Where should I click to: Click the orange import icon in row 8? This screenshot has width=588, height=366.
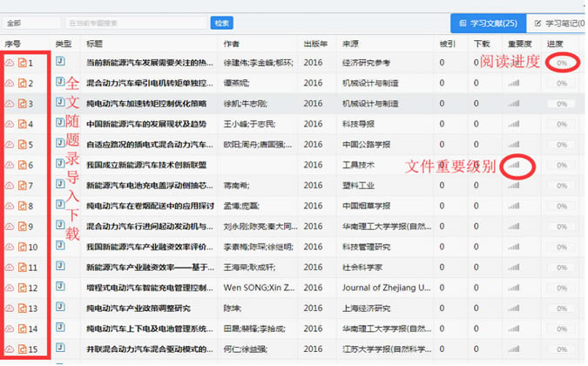click(22, 207)
